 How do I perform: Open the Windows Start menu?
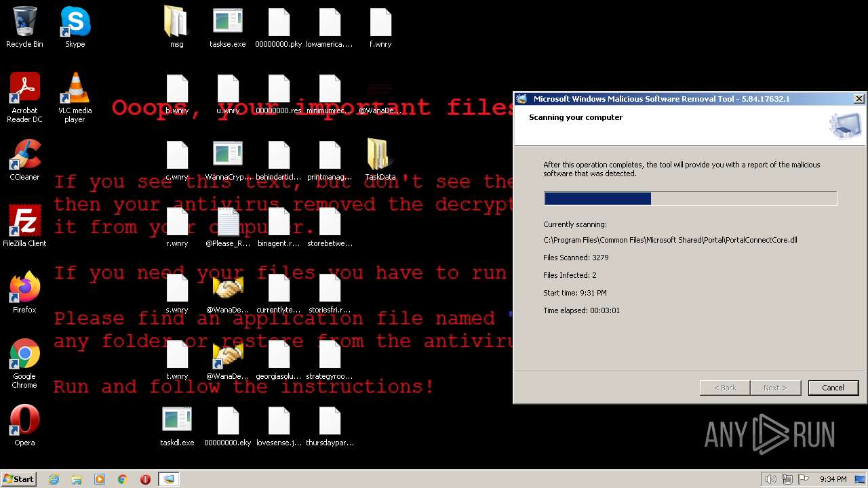(x=19, y=479)
